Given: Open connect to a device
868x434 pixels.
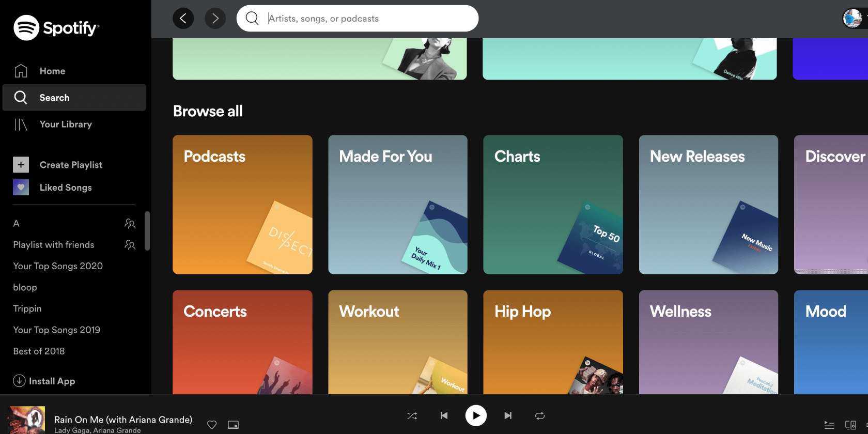Looking at the screenshot, I should [850, 425].
